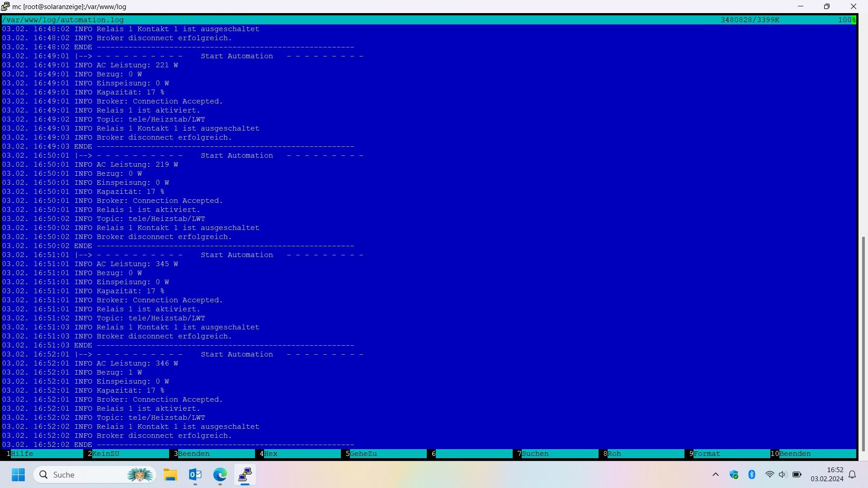Open the notification bell

click(852, 474)
